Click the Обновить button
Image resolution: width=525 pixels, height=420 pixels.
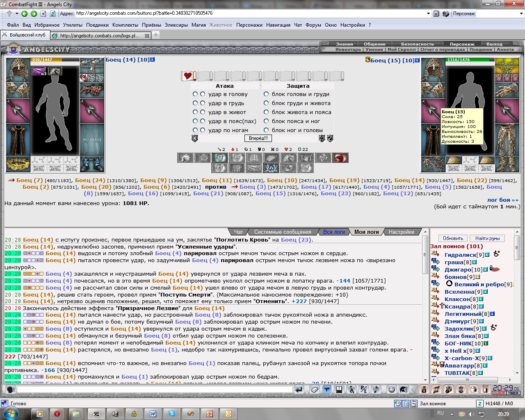(x=453, y=238)
